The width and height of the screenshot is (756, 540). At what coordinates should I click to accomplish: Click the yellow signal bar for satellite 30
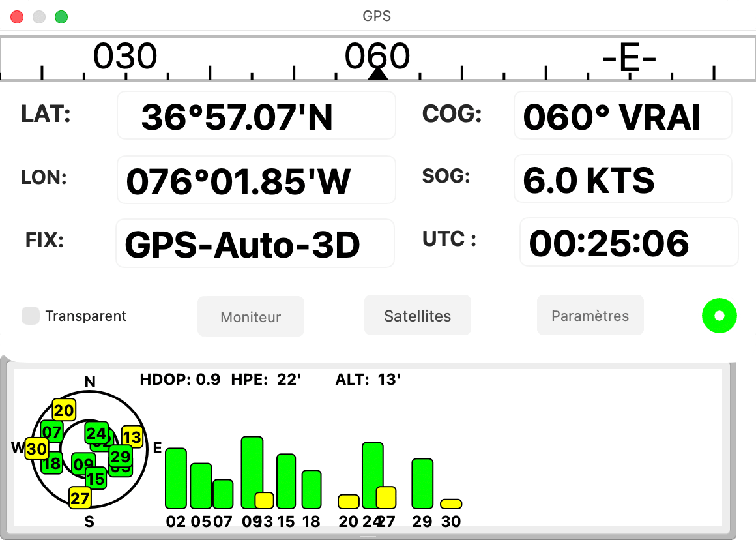451,504
